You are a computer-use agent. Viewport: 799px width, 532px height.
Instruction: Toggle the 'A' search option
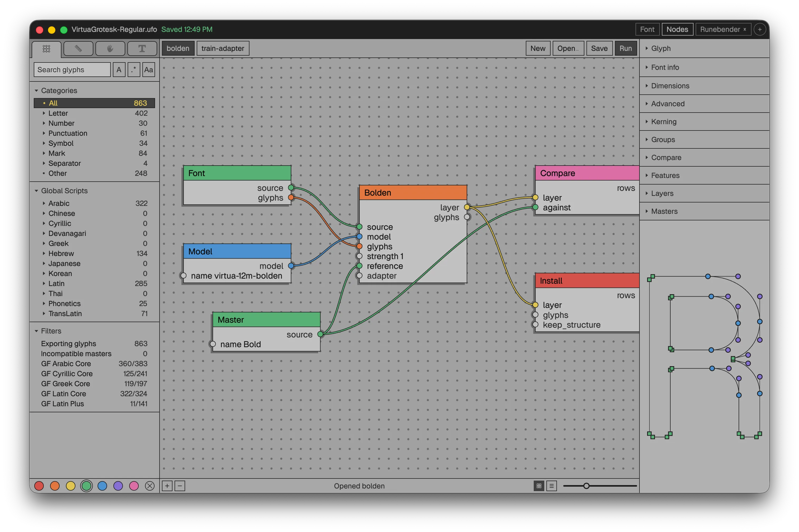coord(119,70)
